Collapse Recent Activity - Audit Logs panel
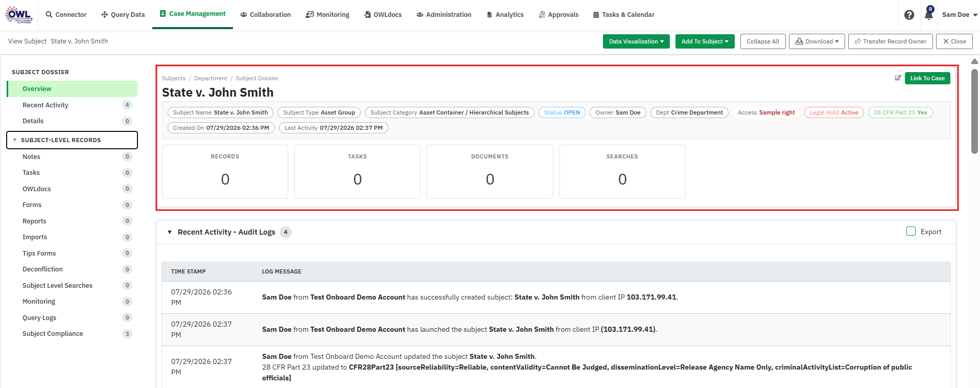This screenshot has width=980, height=388. 170,232
